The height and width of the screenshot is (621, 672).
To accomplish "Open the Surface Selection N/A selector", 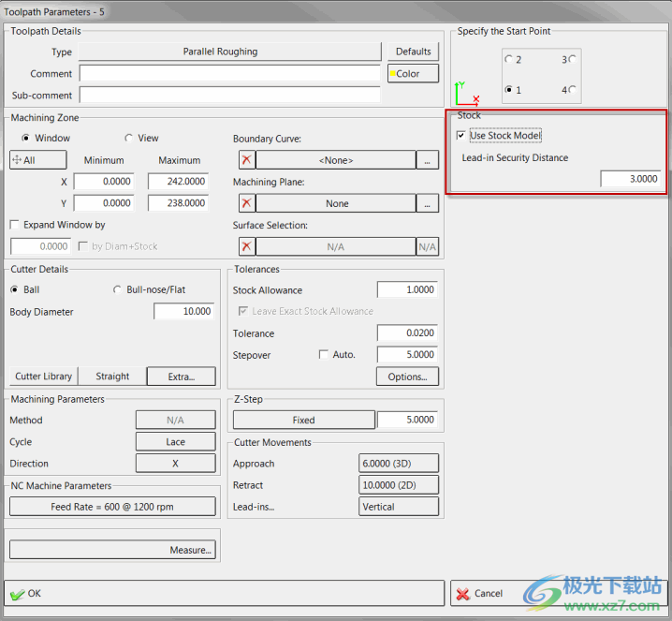I will click(x=336, y=246).
